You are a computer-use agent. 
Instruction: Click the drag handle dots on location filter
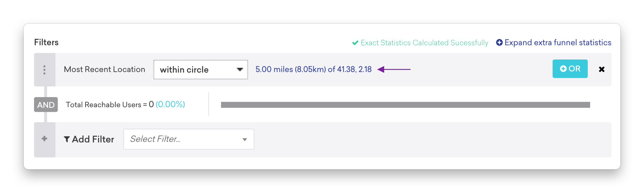[x=44, y=70]
